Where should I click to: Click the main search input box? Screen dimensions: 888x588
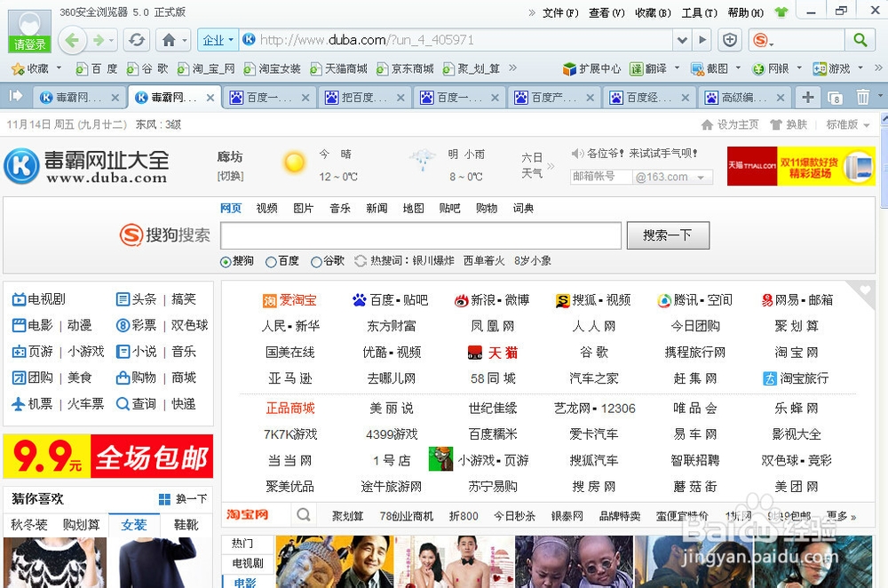[x=421, y=235]
